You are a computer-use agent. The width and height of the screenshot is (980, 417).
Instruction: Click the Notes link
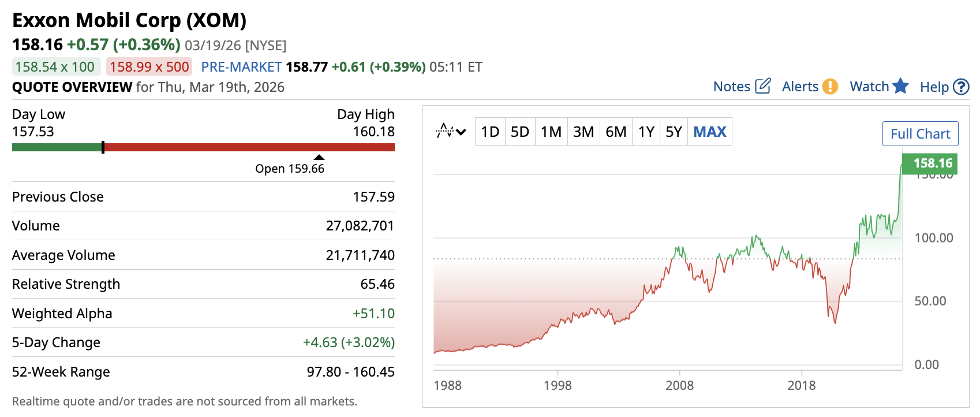(x=731, y=87)
